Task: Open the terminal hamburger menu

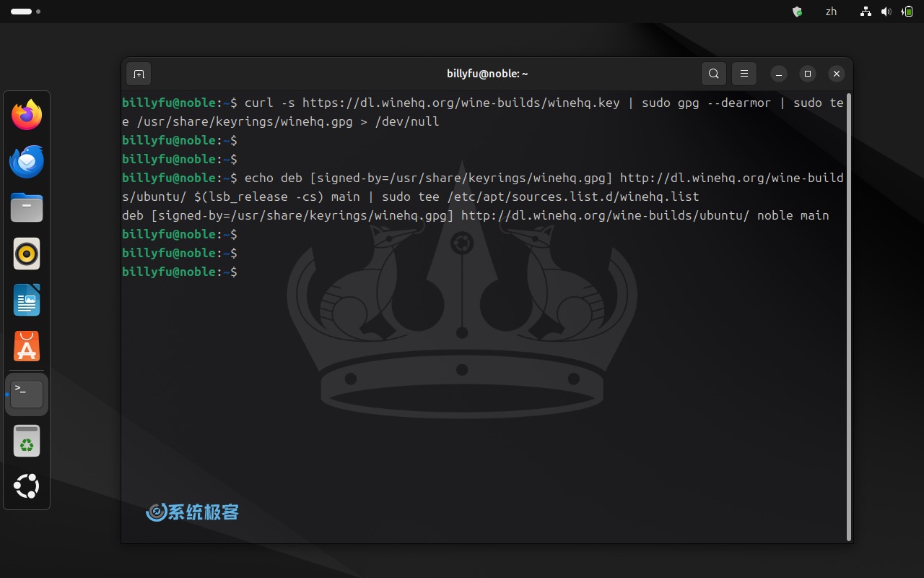Action: click(744, 74)
